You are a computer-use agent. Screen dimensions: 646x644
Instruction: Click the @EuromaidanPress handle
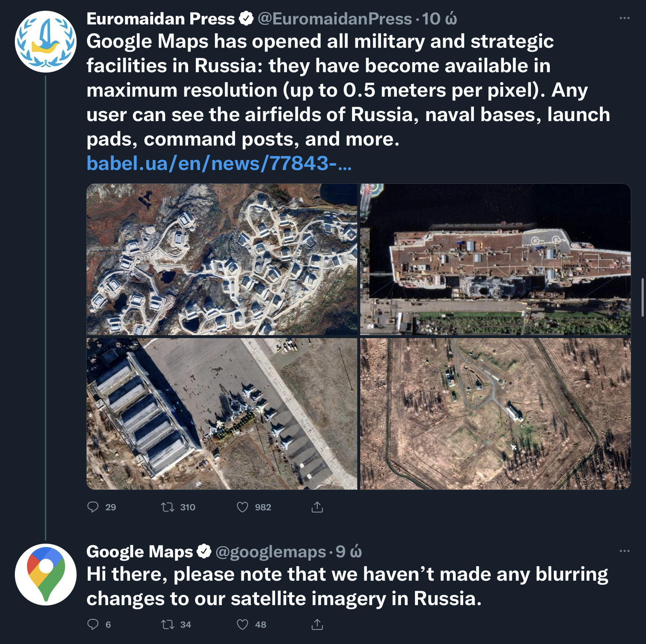[x=335, y=19]
